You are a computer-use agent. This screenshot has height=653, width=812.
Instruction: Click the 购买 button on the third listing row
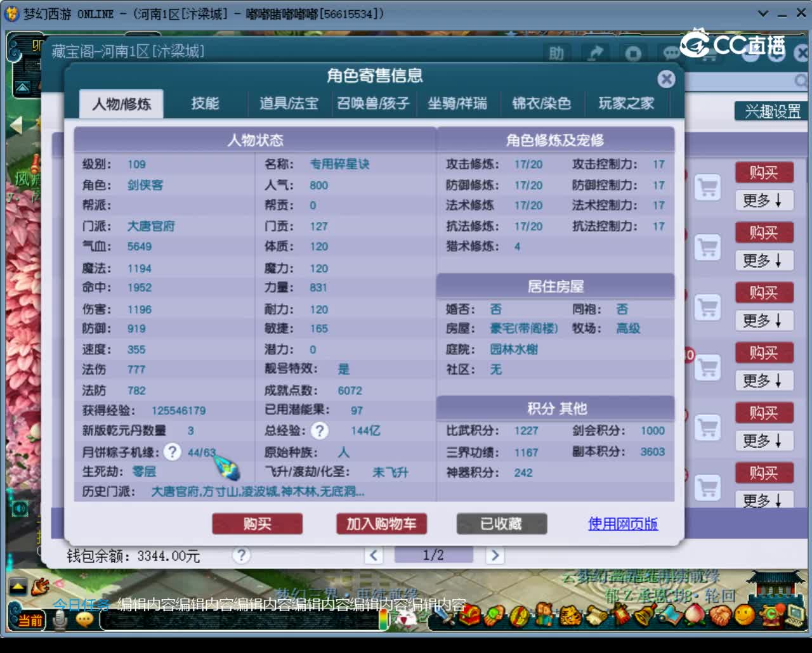click(x=764, y=292)
